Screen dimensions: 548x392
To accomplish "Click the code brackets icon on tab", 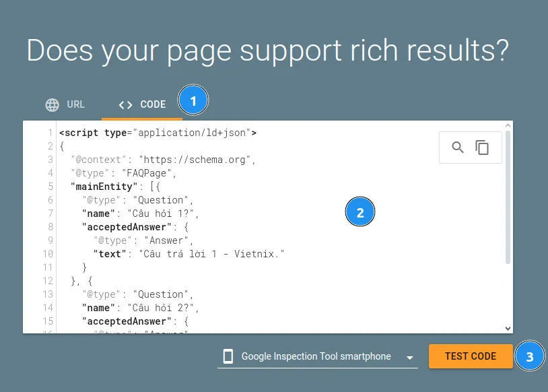I will 125,105.
